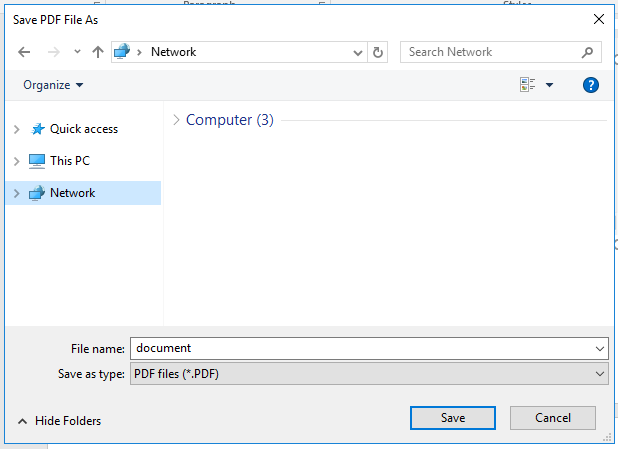This screenshot has height=449, width=618.
Task: Go up one folder level
Action: coord(97,52)
